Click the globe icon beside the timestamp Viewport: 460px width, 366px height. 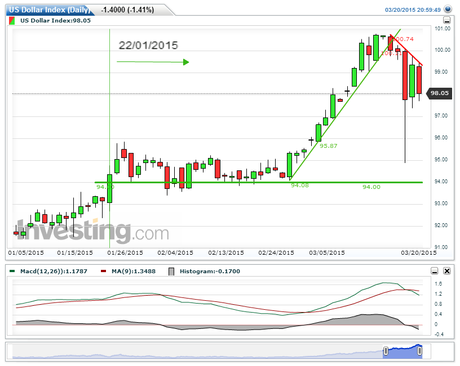[448, 9]
